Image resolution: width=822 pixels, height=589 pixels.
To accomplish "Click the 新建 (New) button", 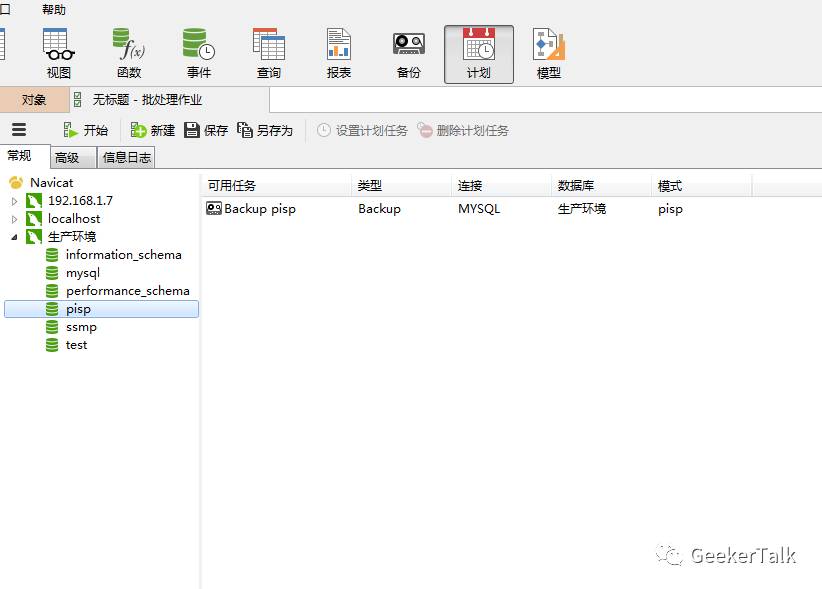I will pos(153,130).
